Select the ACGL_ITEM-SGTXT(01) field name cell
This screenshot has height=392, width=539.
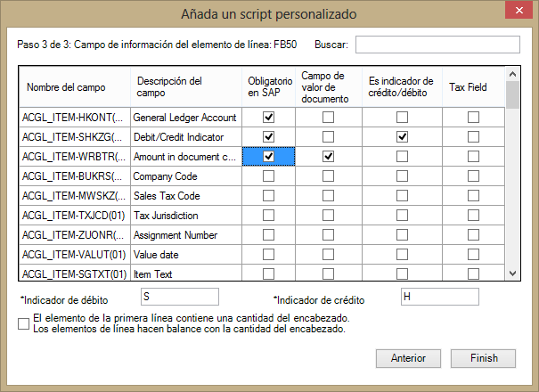click(75, 274)
